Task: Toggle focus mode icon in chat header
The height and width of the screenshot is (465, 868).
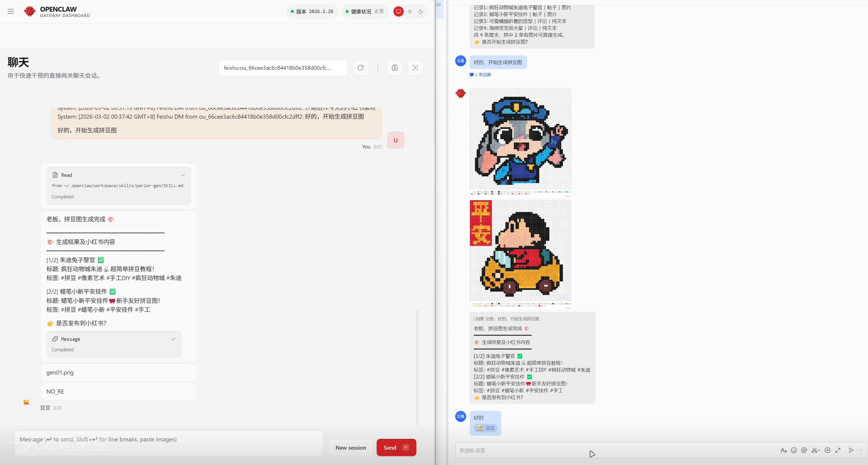Action: [415, 68]
